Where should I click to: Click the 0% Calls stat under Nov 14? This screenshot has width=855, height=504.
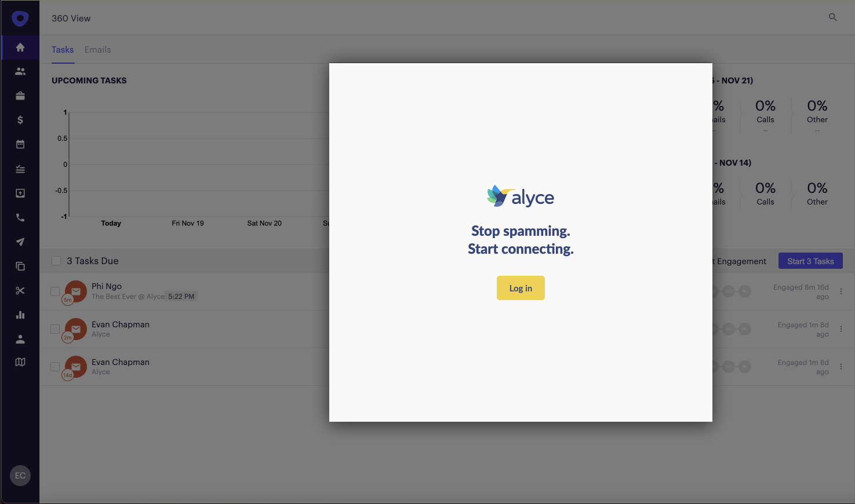point(765,193)
